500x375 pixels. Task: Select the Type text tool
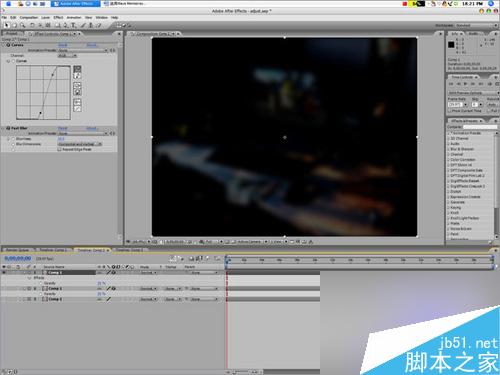click(73, 25)
